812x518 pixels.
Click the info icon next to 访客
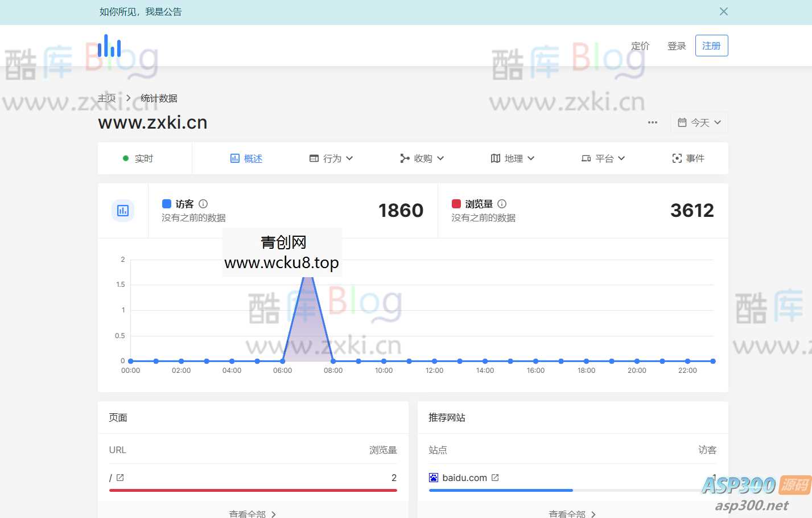coord(203,203)
